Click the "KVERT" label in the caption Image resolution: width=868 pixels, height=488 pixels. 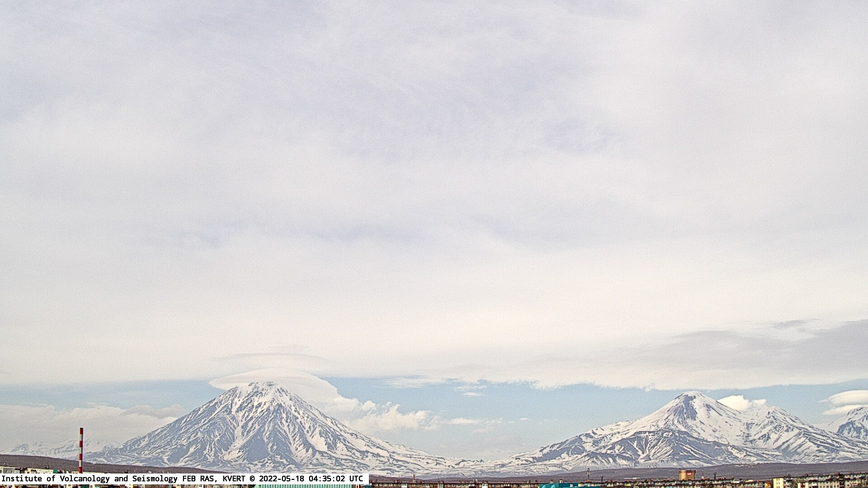click(234, 479)
